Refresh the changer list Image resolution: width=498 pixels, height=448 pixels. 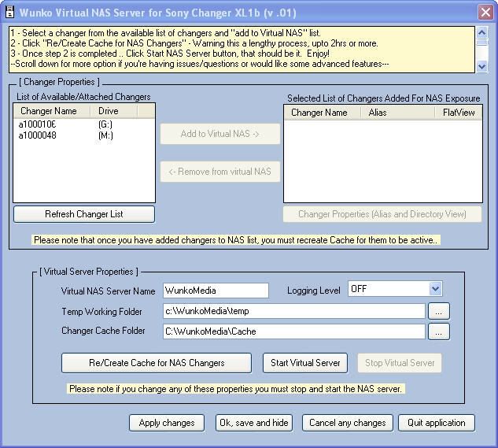[x=84, y=214]
